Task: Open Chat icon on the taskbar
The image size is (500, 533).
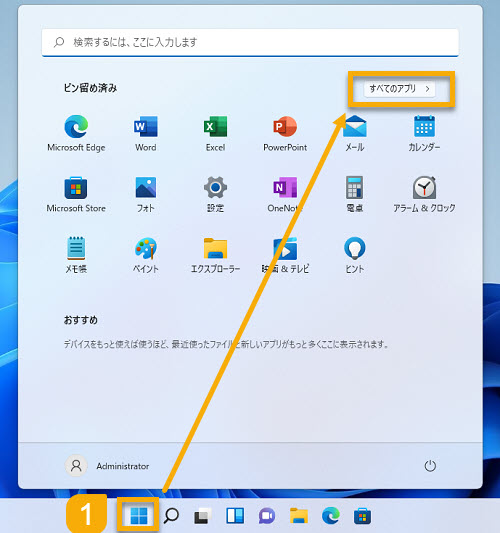Action: [267, 516]
